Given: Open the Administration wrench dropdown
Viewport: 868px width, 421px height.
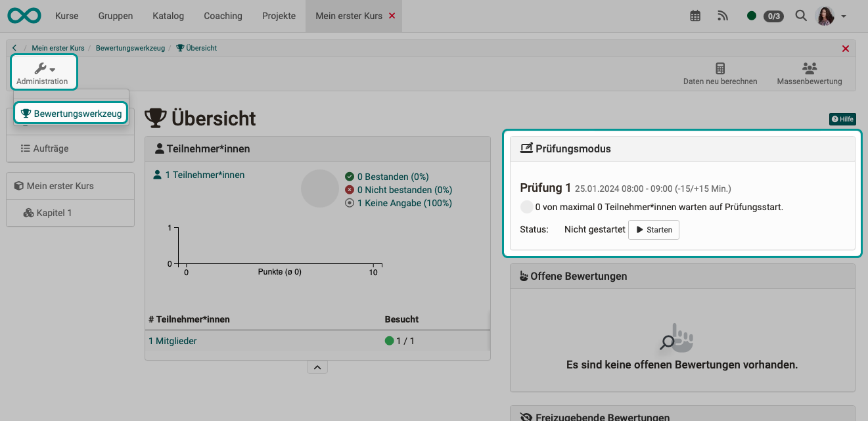Looking at the screenshot, I should pyautogui.click(x=43, y=72).
